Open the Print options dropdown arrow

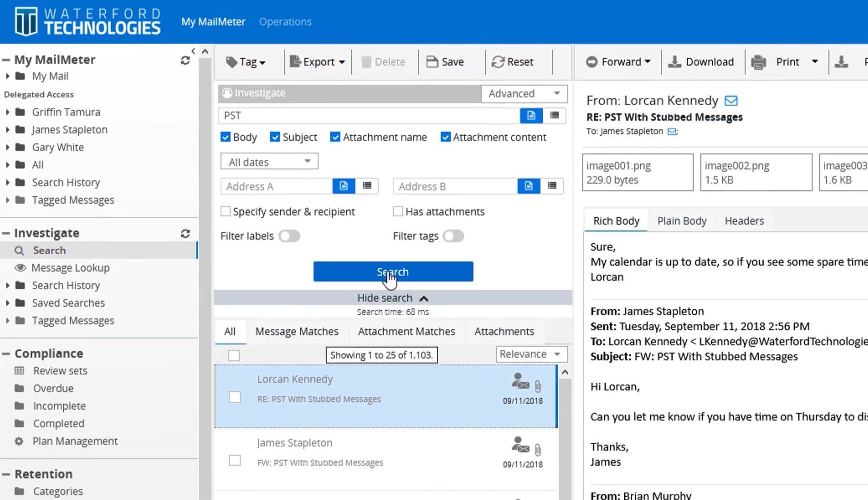click(815, 62)
